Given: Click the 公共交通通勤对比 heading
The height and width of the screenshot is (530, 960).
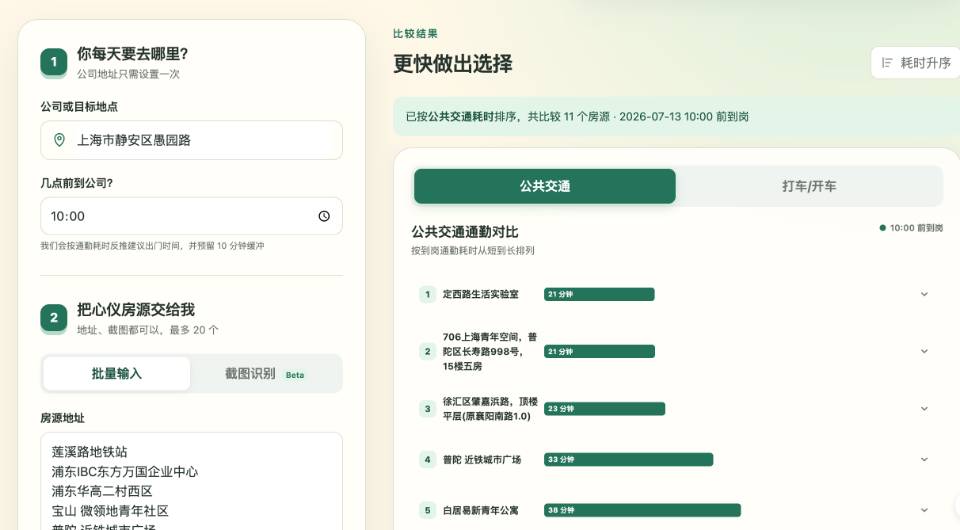Looking at the screenshot, I should pyautogui.click(x=465, y=232).
